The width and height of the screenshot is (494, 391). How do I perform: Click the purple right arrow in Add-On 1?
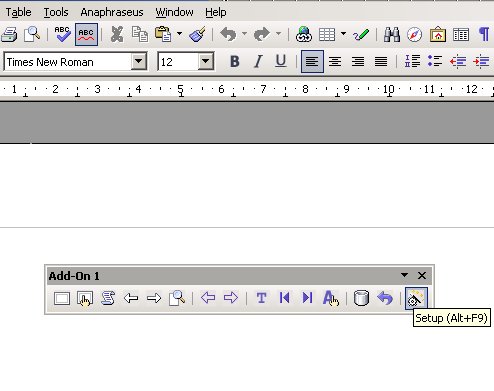pos(231,298)
